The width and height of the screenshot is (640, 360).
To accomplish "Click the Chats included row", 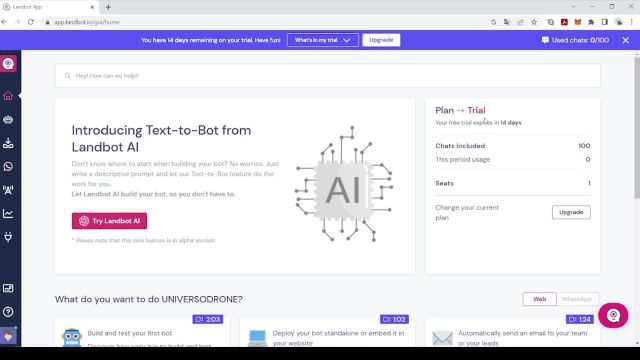I will 513,146.
